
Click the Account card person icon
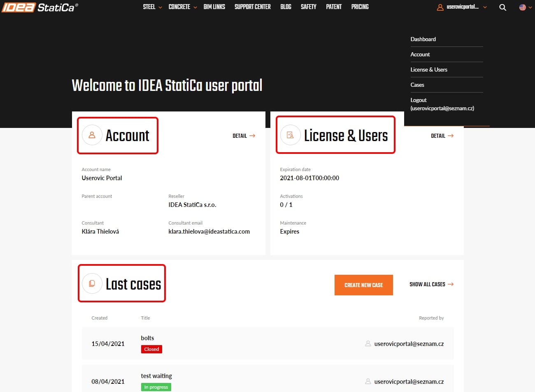coord(92,135)
